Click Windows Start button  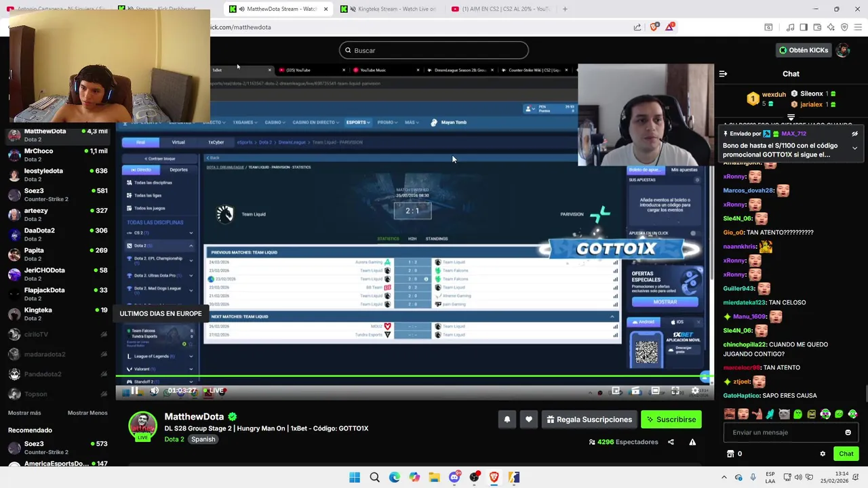(x=355, y=477)
